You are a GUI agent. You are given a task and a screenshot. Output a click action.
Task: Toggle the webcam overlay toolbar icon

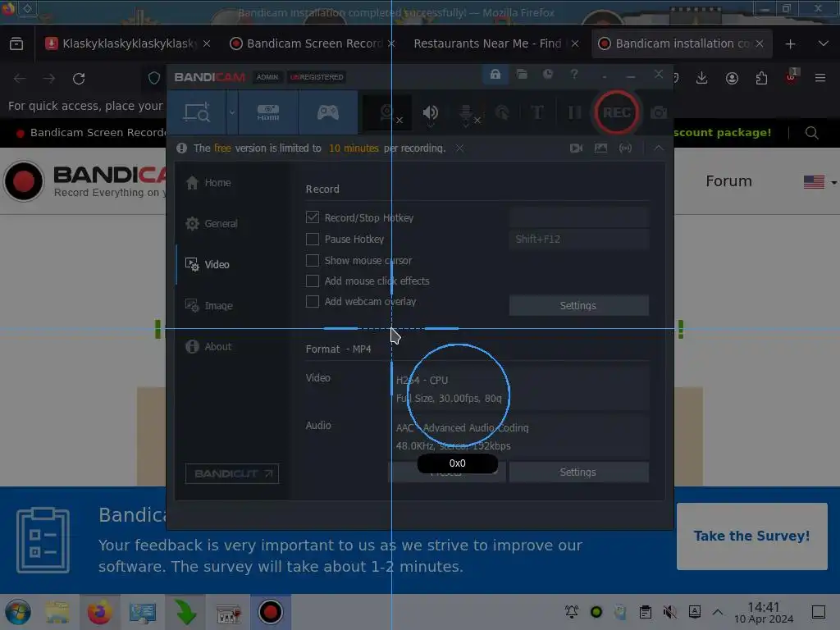point(388,112)
